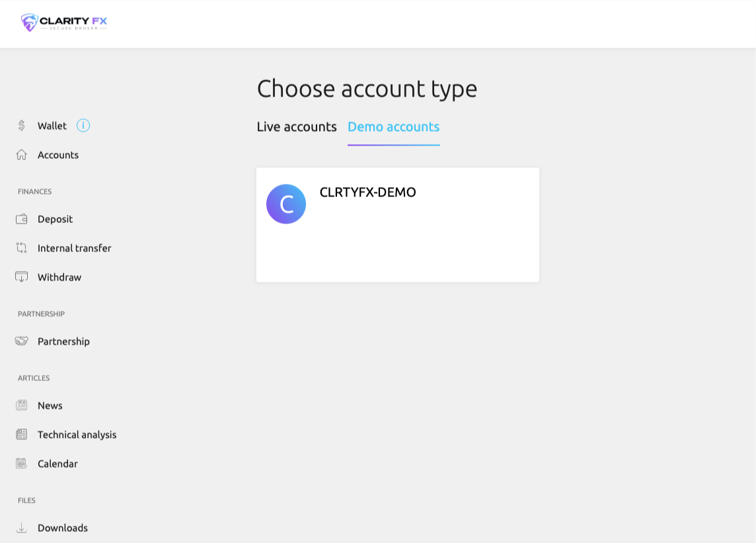The width and height of the screenshot is (756, 543).
Task: Click the Clarity FX logo
Action: (63, 22)
